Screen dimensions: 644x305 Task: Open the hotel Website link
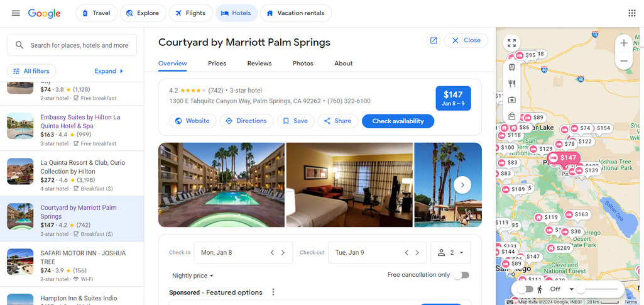click(x=192, y=121)
